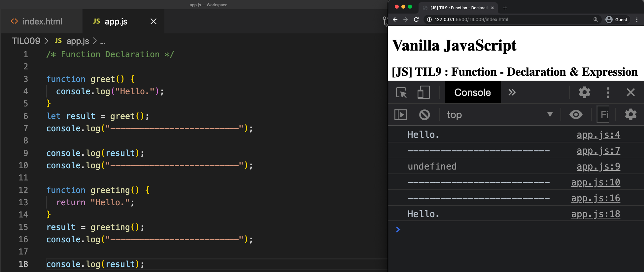644x272 pixels.
Task: Place cursor on result = greeting() line
Action: 95,227
